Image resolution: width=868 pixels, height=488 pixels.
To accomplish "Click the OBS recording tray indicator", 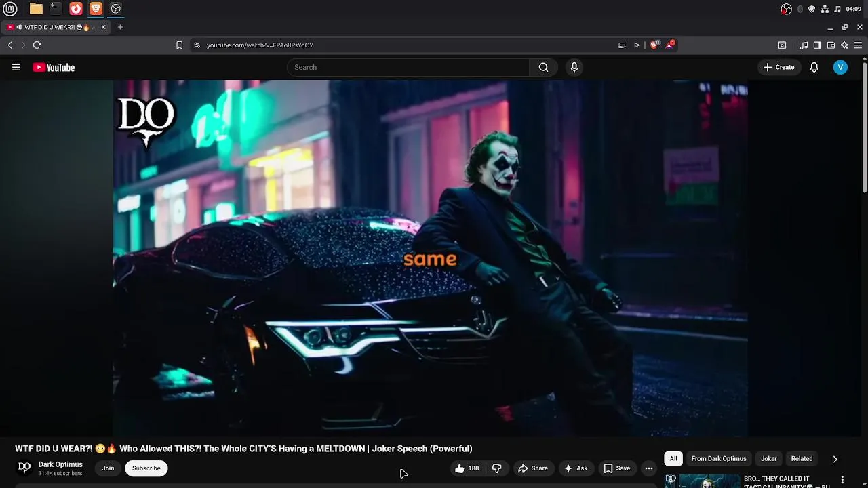I will tap(787, 9).
